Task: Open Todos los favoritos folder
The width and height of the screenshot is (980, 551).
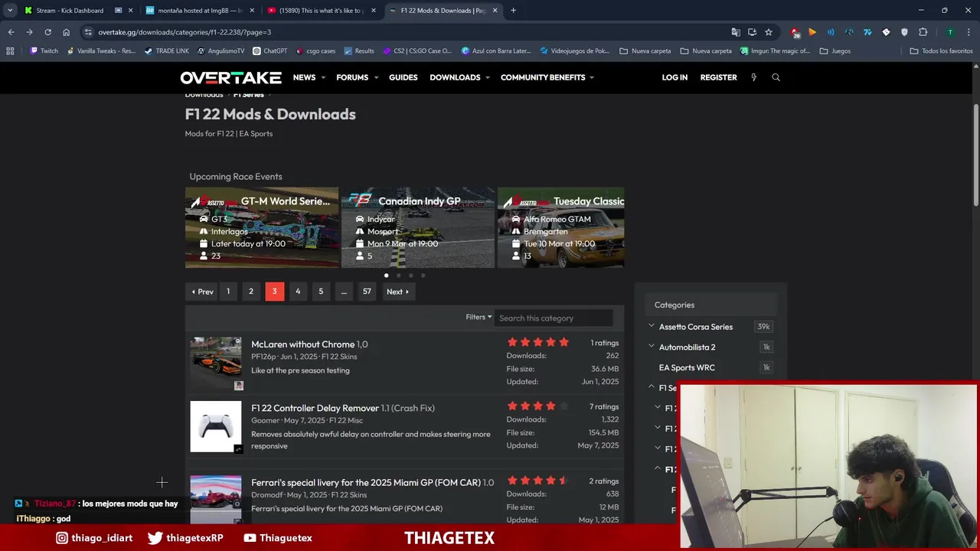Action: tap(941, 51)
